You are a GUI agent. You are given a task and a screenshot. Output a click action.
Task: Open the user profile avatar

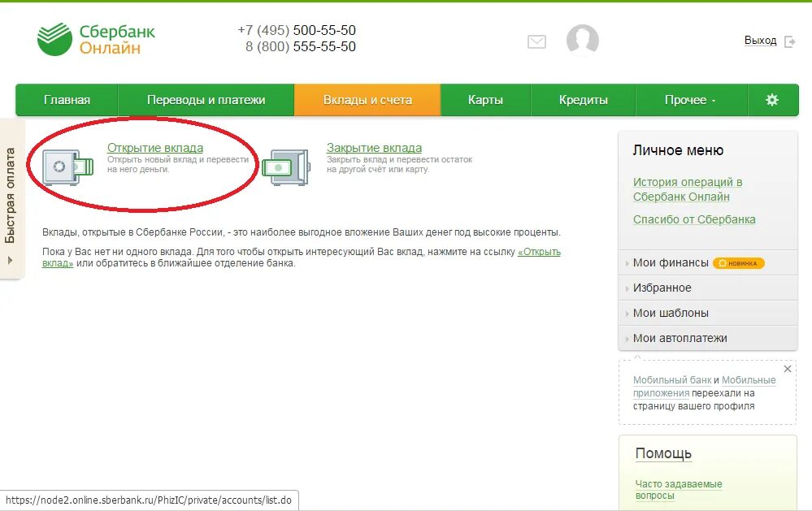tap(583, 40)
